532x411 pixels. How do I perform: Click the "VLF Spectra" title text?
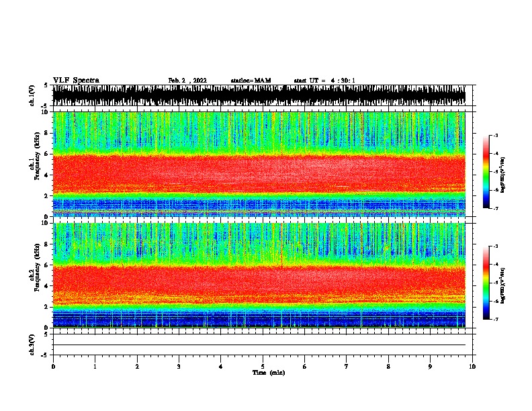click(76, 81)
